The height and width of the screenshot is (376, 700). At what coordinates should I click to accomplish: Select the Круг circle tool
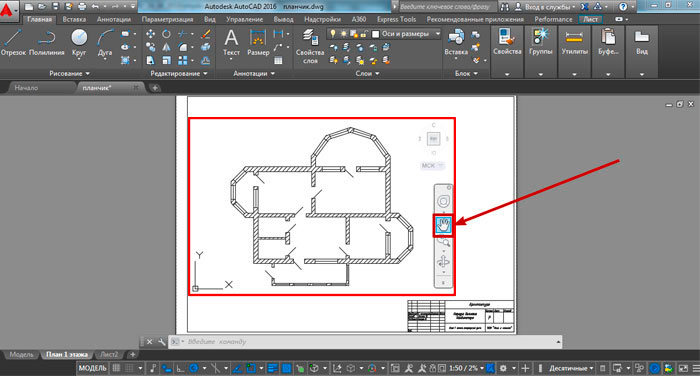[79, 43]
